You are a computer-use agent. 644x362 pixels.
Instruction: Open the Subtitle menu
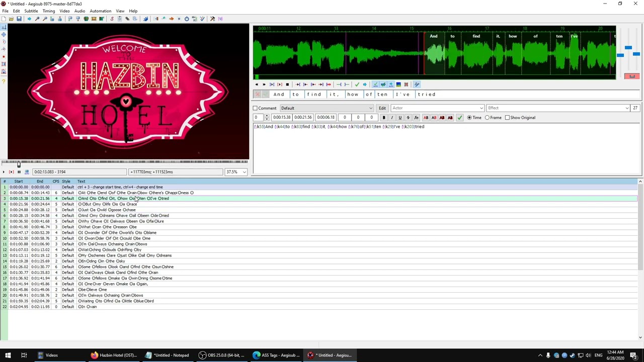(x=31, y=11)
